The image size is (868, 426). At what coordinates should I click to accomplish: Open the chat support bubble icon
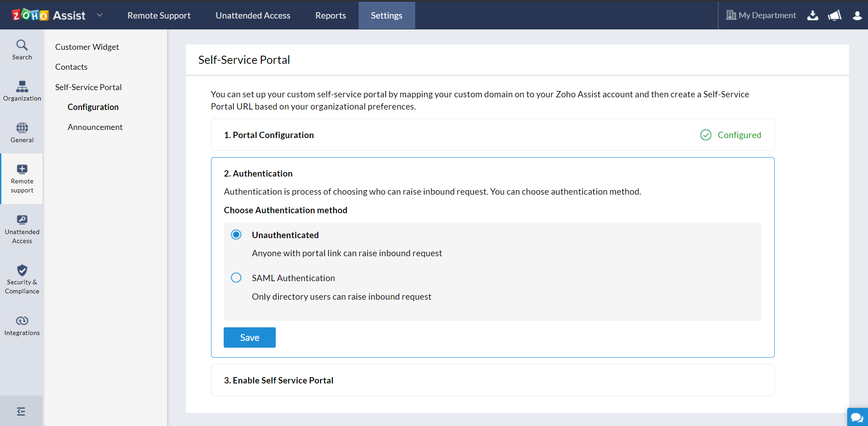(x=857, y=417)
